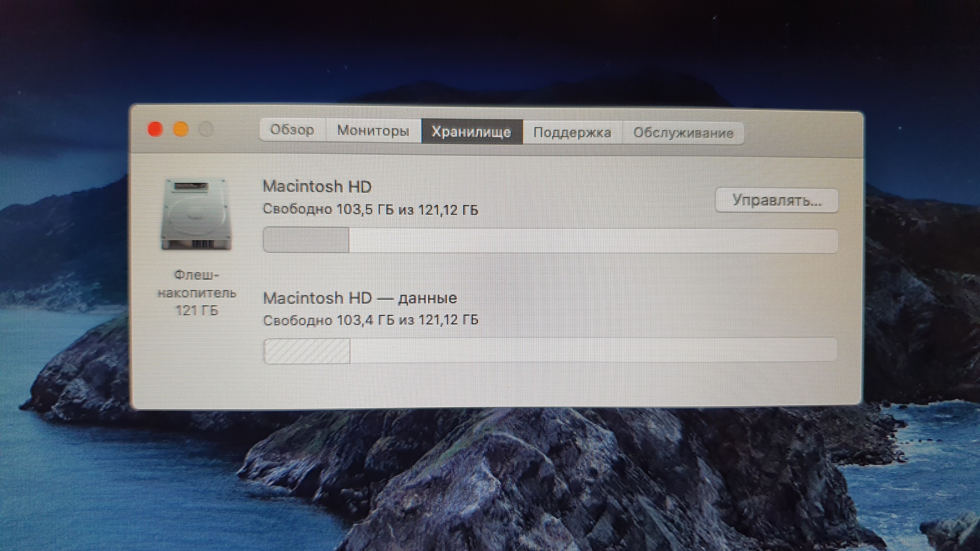Click the used segment of Macintosh HD bar
This screenshot has width=980, height=551.
pyautogui.click(x=306, y=240)
